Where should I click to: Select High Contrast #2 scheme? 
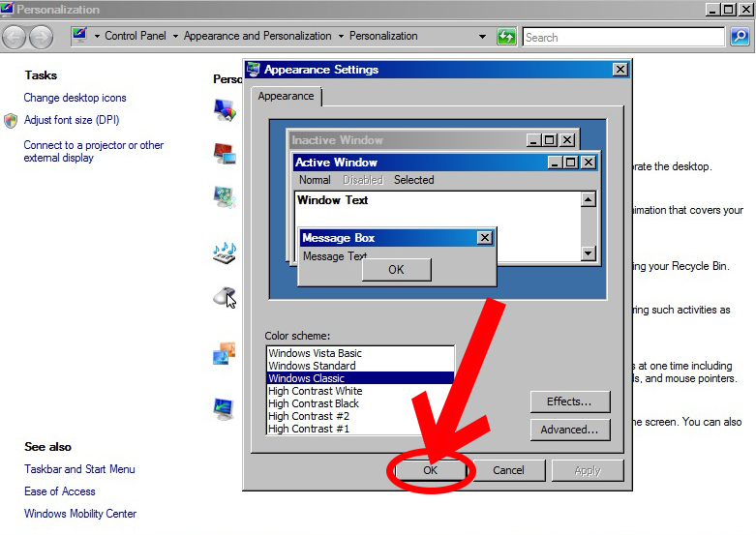(360, 415)
